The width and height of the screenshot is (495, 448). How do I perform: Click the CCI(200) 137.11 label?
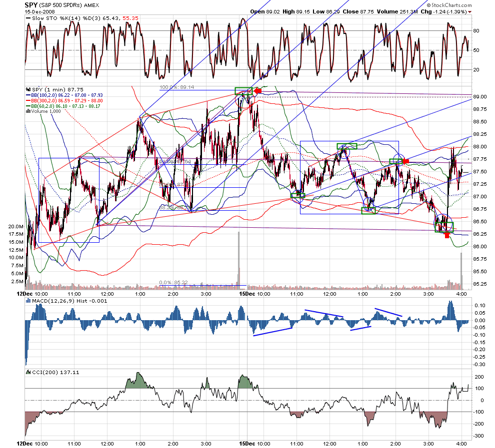[55, 373]
